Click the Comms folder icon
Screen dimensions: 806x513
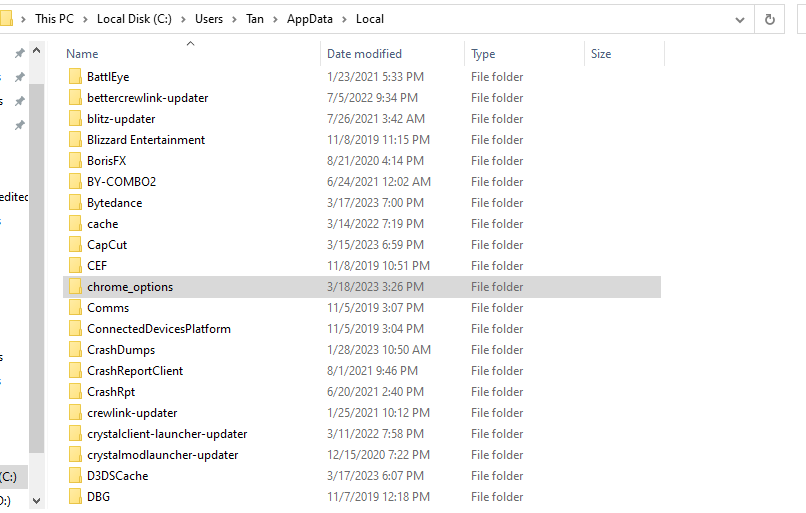point(75,308)
